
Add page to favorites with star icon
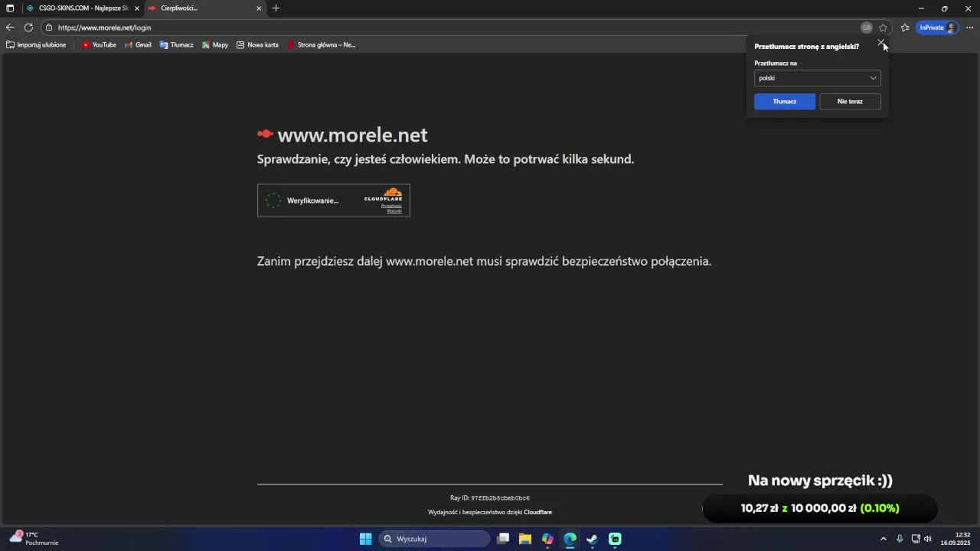(883, 28)
